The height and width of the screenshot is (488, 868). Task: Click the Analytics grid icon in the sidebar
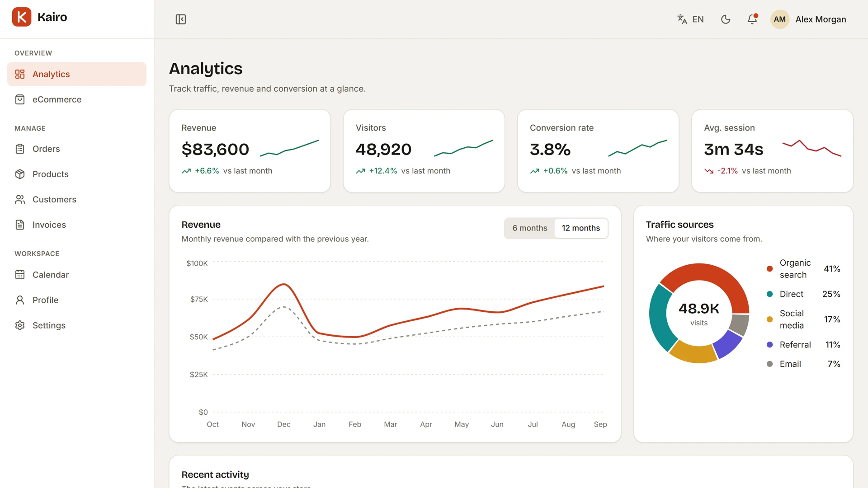coord(20,74)
